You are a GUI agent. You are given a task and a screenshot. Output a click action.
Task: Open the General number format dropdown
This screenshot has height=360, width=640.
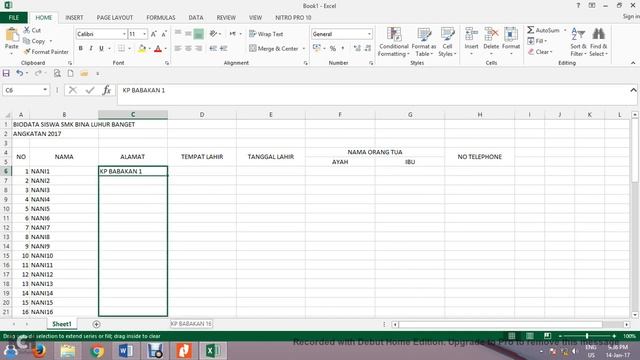pos(369,34)
